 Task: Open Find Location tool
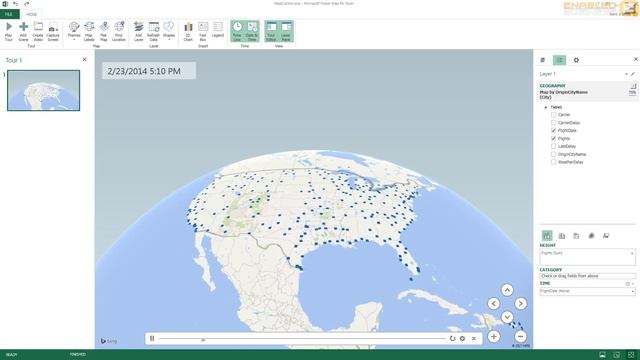(119, 31)
